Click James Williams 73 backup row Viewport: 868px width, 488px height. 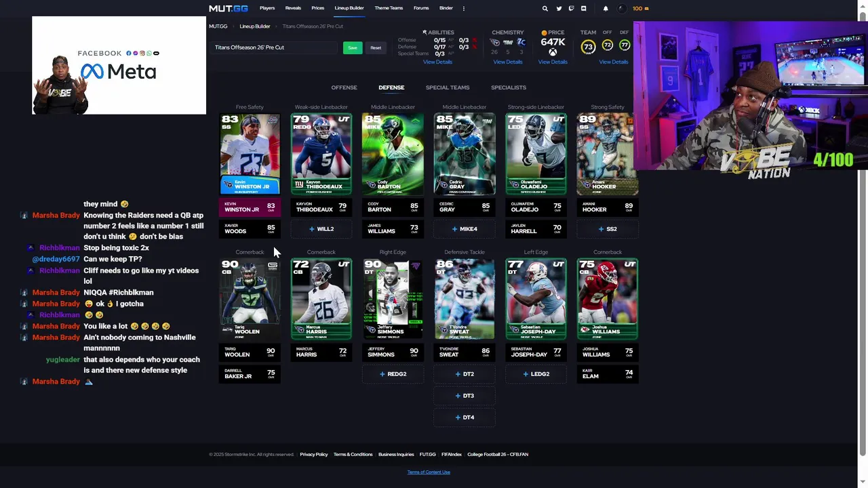pyautogui.click(x=393, y=228)
